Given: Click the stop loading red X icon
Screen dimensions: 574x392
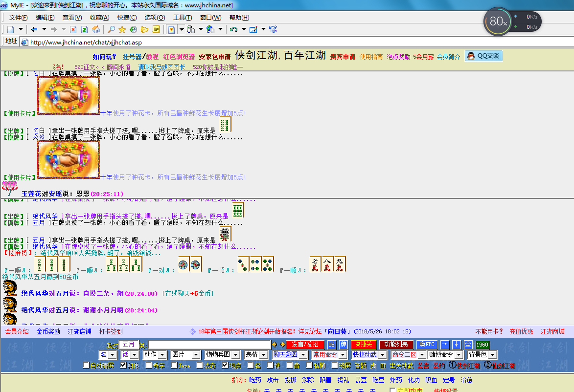Looking at the screenshot, I should click(x=73, y=30).
